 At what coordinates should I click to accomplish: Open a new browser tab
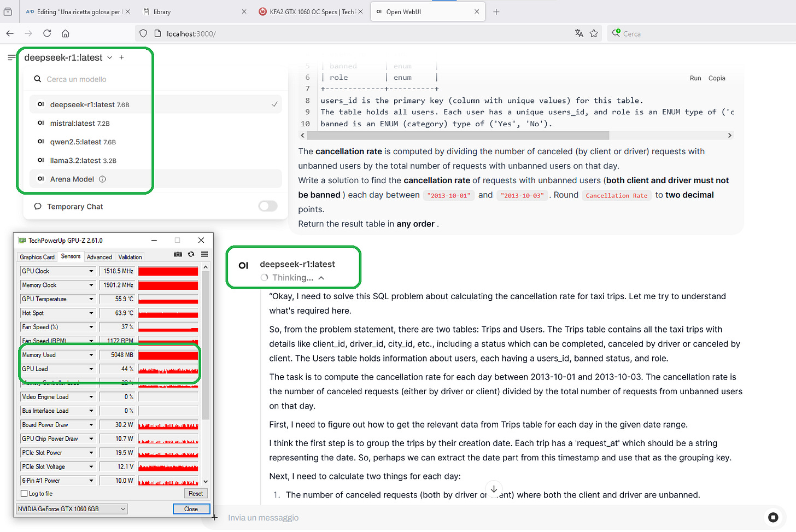[496, 11]
